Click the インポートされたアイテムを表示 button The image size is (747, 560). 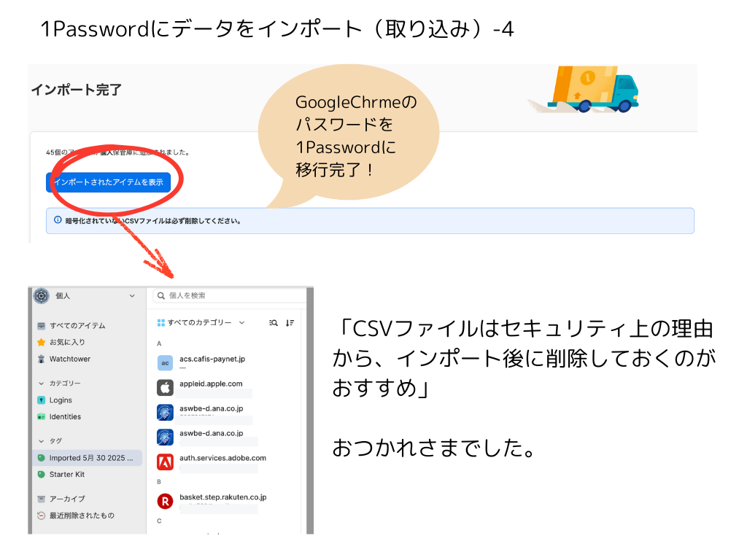(x=108, y=182)
